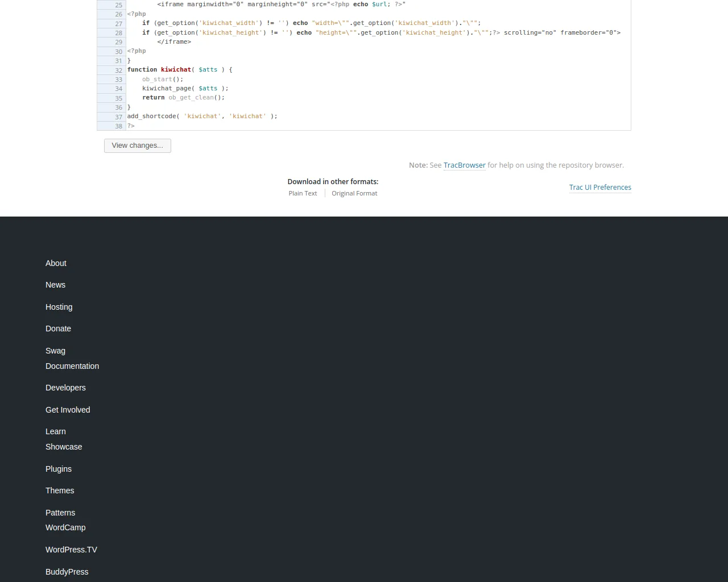
Task: Visit the Patterns footer link
Action: tap(60, 513)
